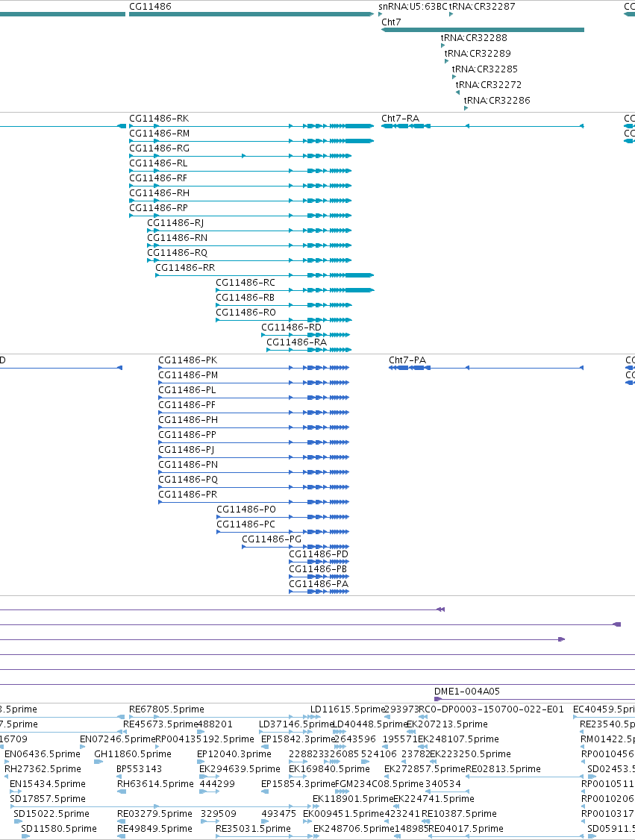
Task: Select EST RE67805.5prime
Action: click(x=166, y=709)
